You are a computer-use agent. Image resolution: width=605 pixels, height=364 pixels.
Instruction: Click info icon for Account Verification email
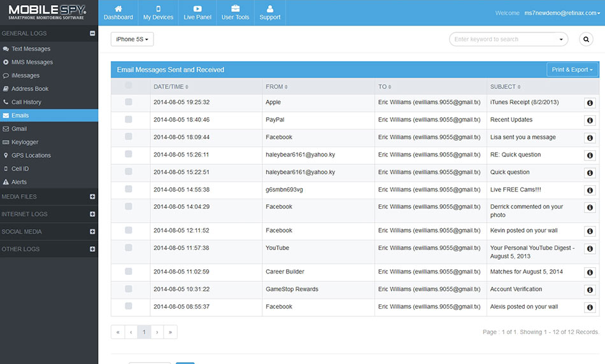pos(590,290)
